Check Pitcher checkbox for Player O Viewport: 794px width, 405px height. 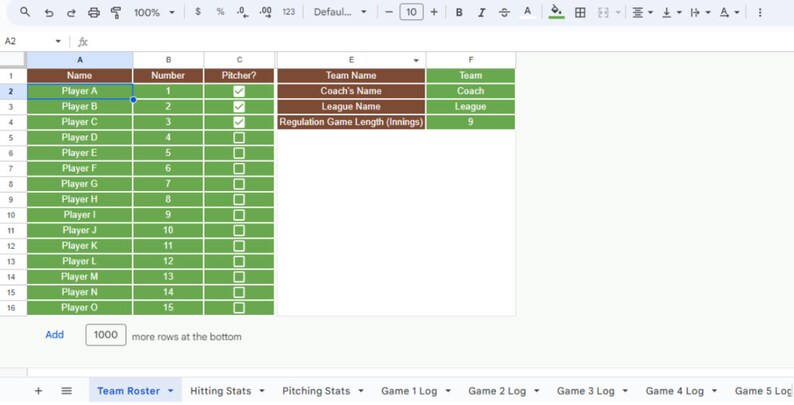click(239, 308)
